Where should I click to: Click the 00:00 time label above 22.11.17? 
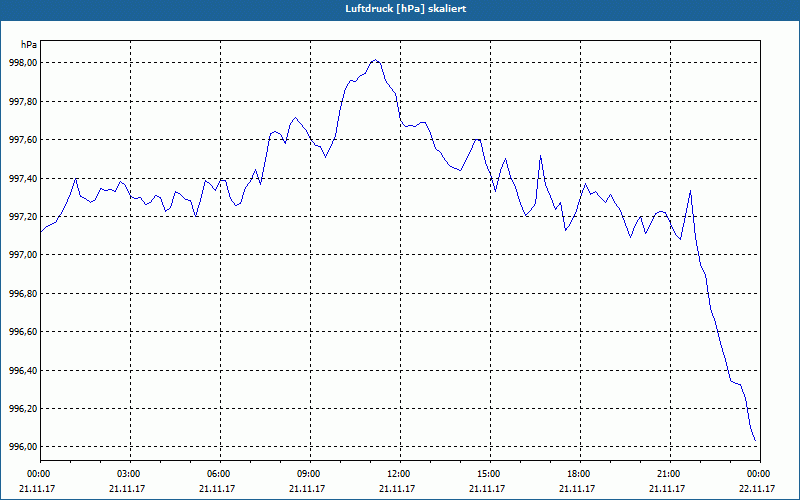[x=758, y=474]
